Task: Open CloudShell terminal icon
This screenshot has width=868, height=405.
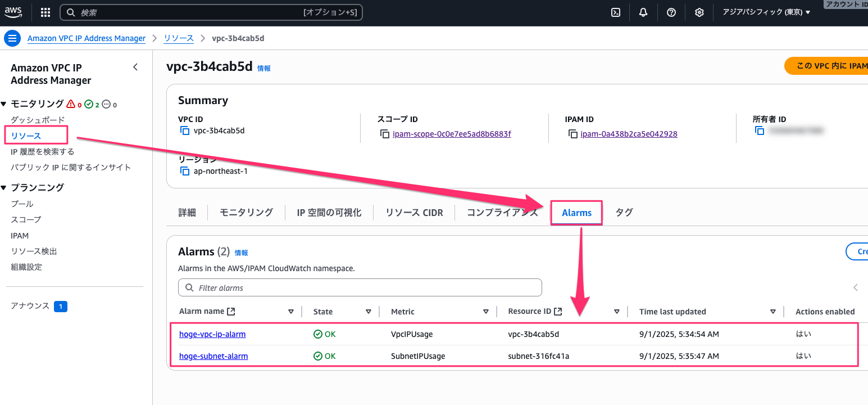Action: click(616, 12)
